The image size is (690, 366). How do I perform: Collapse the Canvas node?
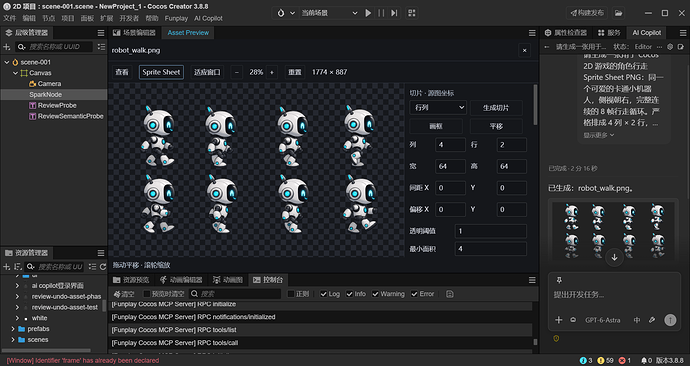point(15,73)
